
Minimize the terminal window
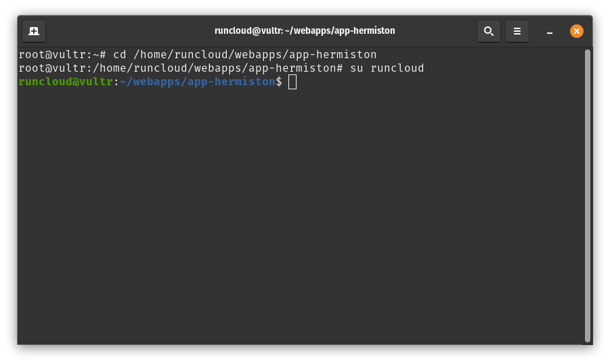tap(550, 31)
